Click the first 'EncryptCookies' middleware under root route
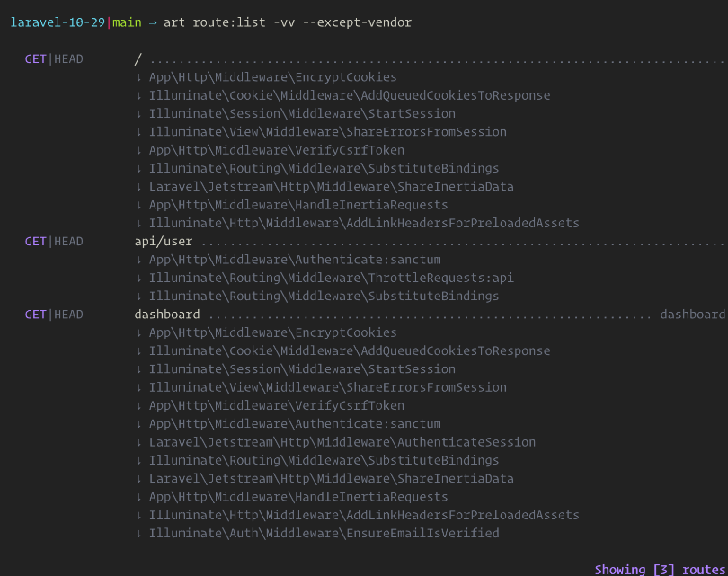The image size is (728, 576). (x=272, y=77)
